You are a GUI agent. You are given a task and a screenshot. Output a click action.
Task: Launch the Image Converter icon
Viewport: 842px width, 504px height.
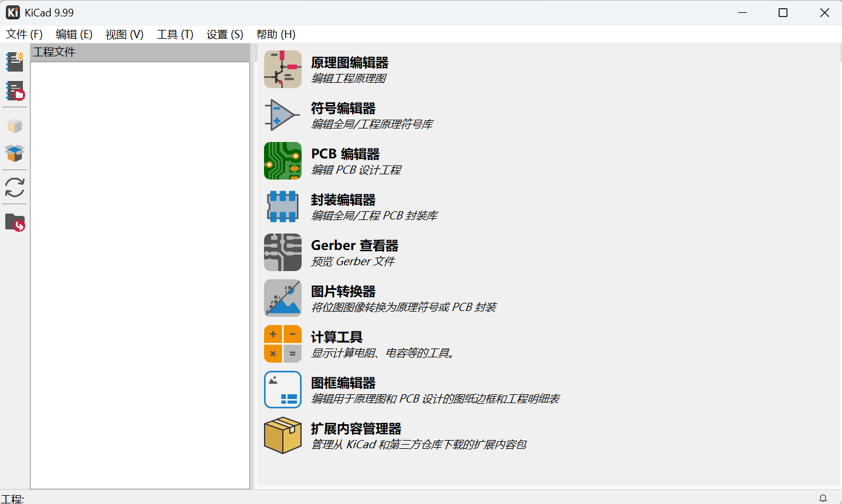(283, 298)
